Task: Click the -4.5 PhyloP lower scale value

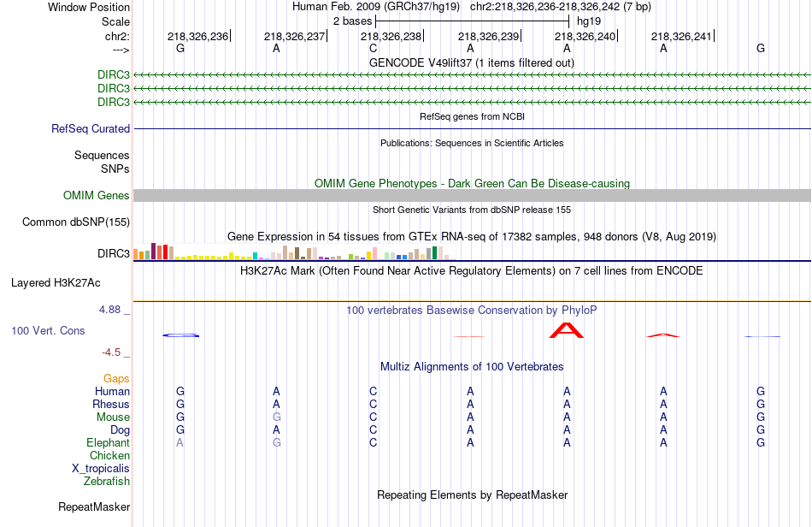Action: [111, 352]
